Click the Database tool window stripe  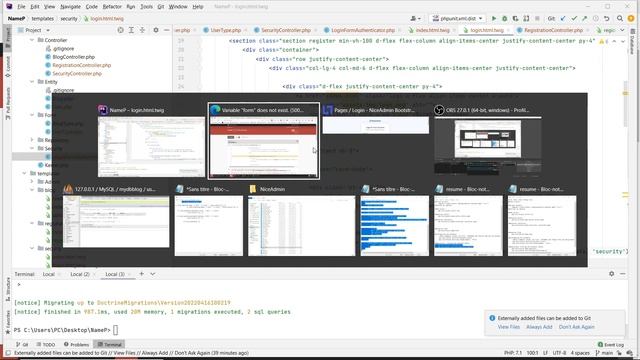[x=632, y=43]
